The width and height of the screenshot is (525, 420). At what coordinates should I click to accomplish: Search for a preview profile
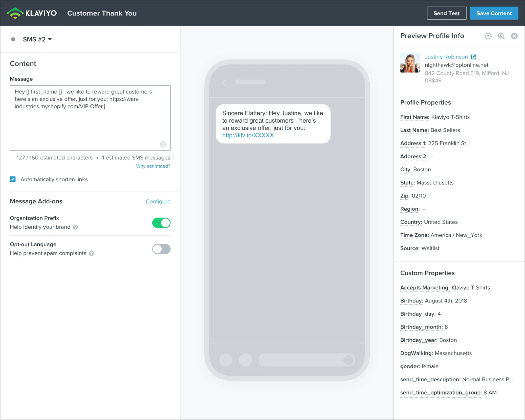(x=501, y=36)
